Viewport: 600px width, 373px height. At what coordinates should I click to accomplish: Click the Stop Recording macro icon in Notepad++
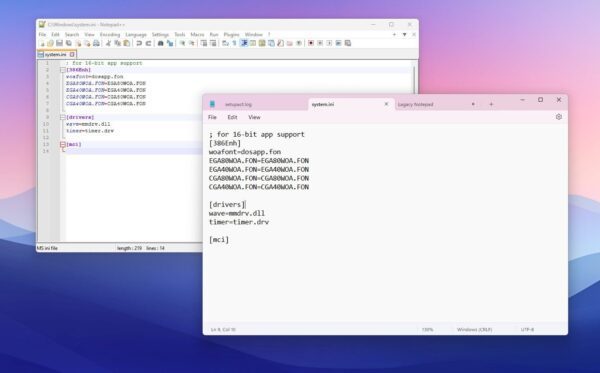(x=320, y=43)
